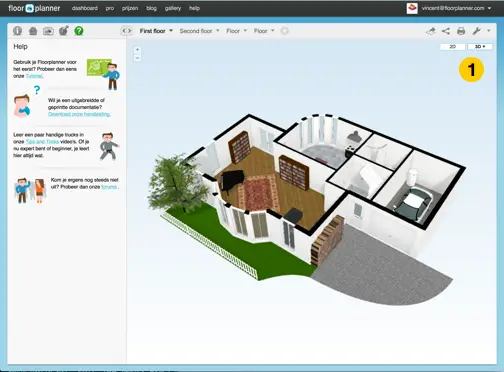
Task: Go to the dashboard menu item
Action: [x=85, y=8]
